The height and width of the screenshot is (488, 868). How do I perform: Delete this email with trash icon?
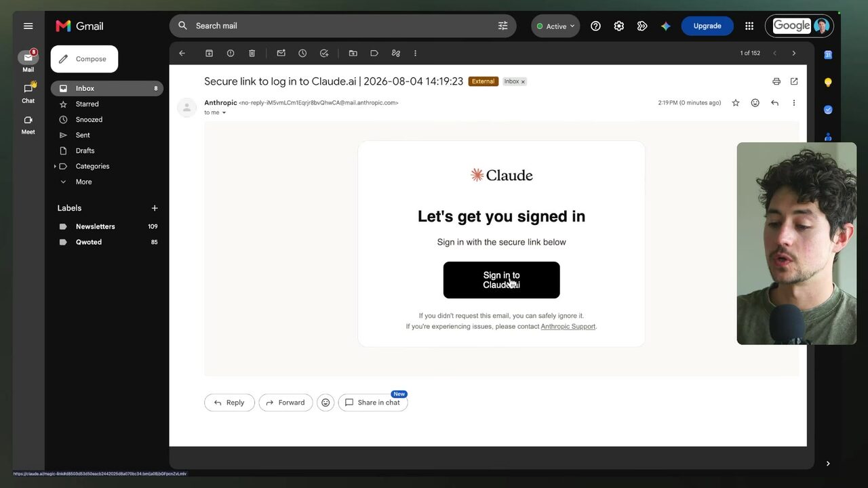(252, 53)
